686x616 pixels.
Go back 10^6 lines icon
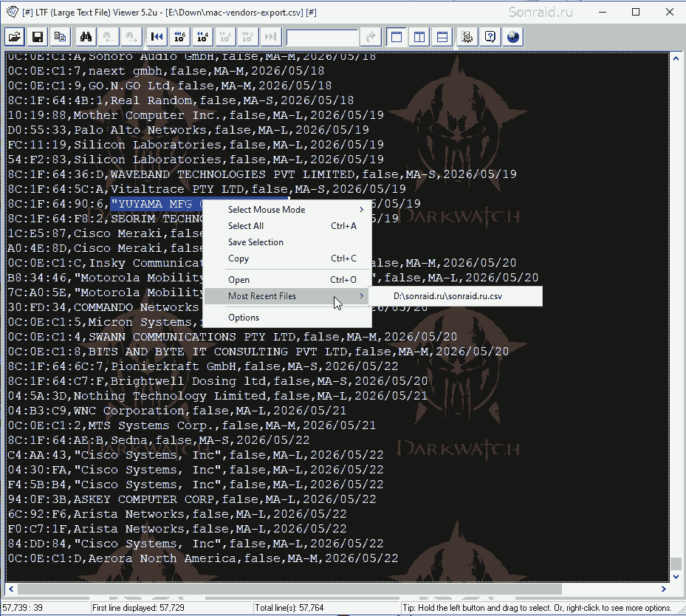180,37
